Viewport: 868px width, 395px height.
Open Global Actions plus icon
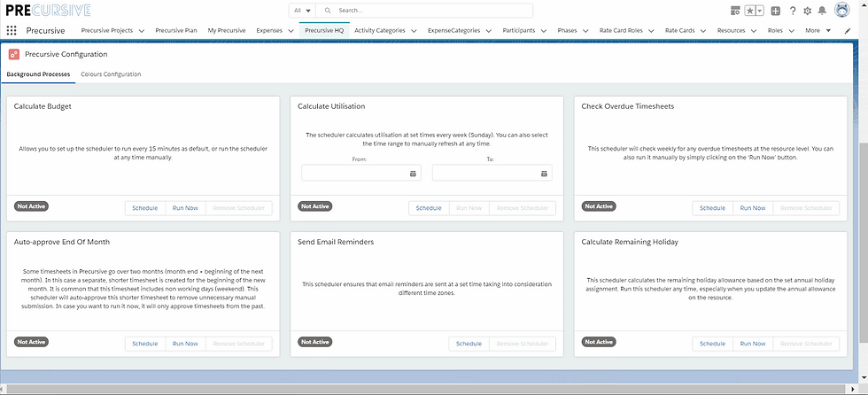tap(776, 11)
